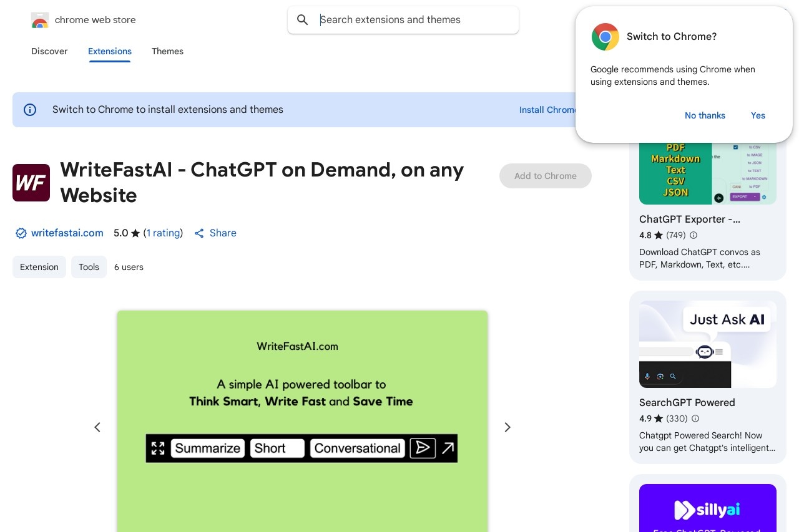Click the Share text link
The height and width of the screenshot is (532, 799).
coord(223,233)
